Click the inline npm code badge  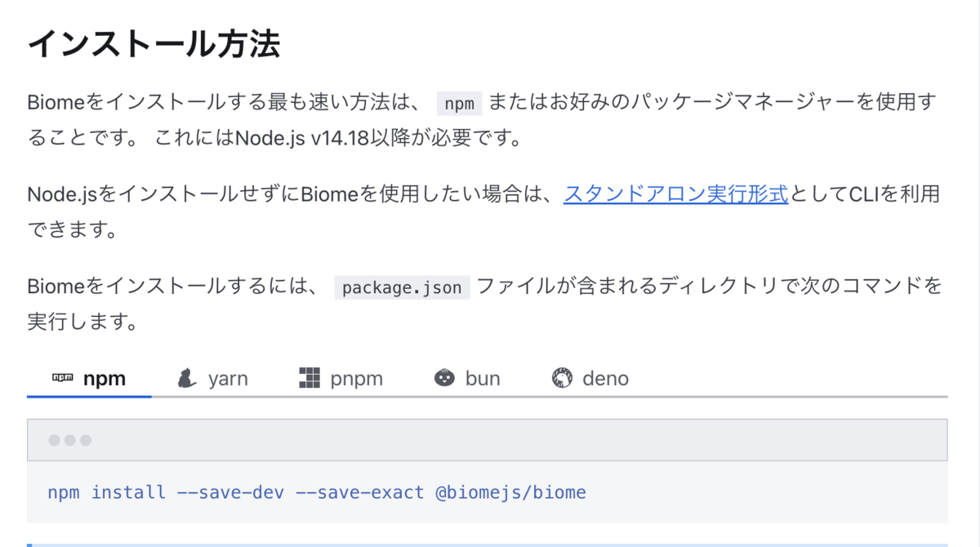[x=459, y=104]
